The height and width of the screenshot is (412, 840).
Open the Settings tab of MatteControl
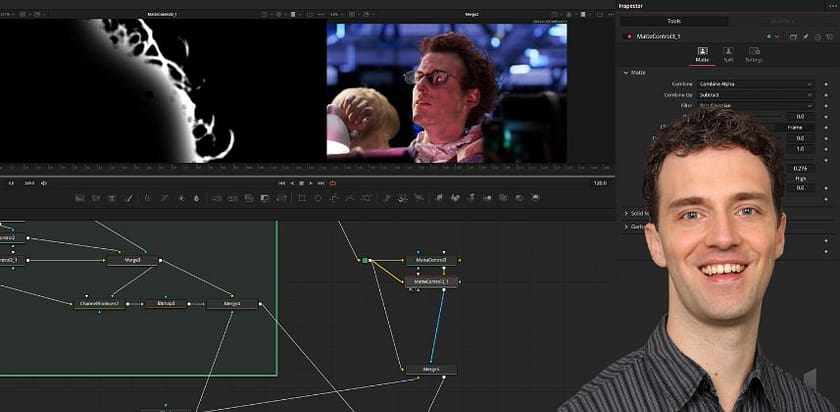click(x=754, y=55)
